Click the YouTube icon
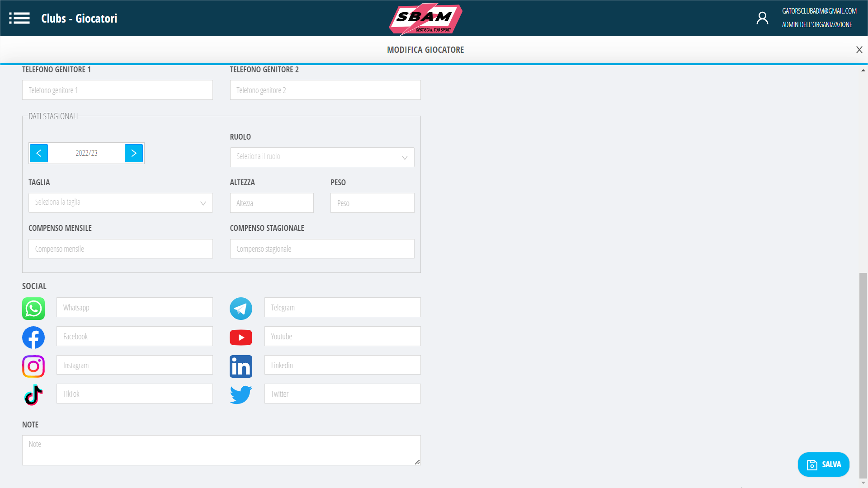Viewport: 868px width, 488px height. [241, 338]
